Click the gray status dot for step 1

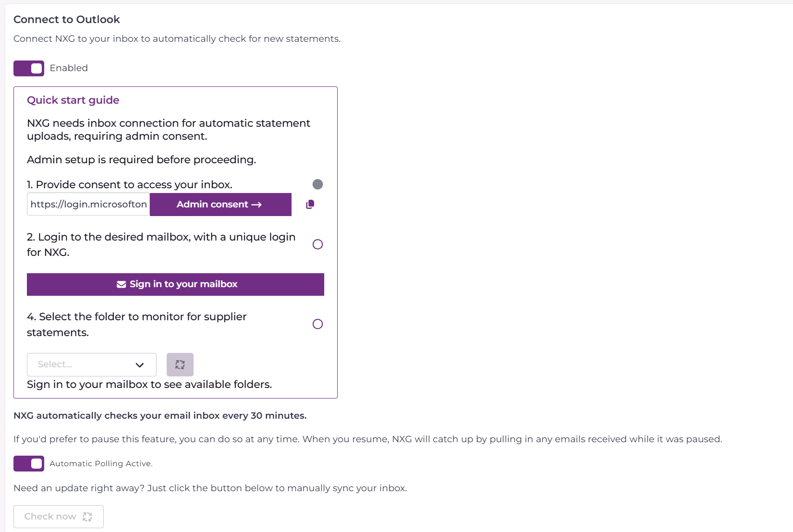click(317, 184)
